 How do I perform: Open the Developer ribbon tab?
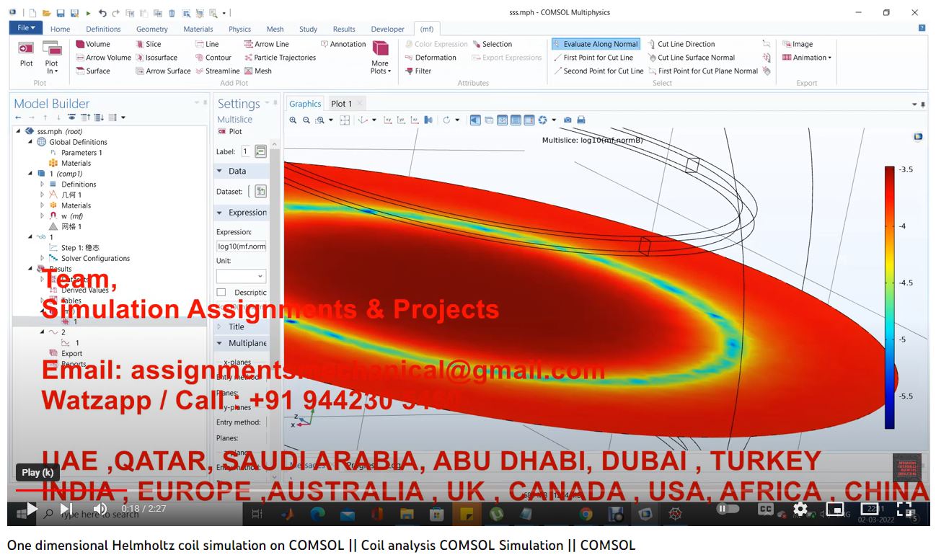[388, 30]
